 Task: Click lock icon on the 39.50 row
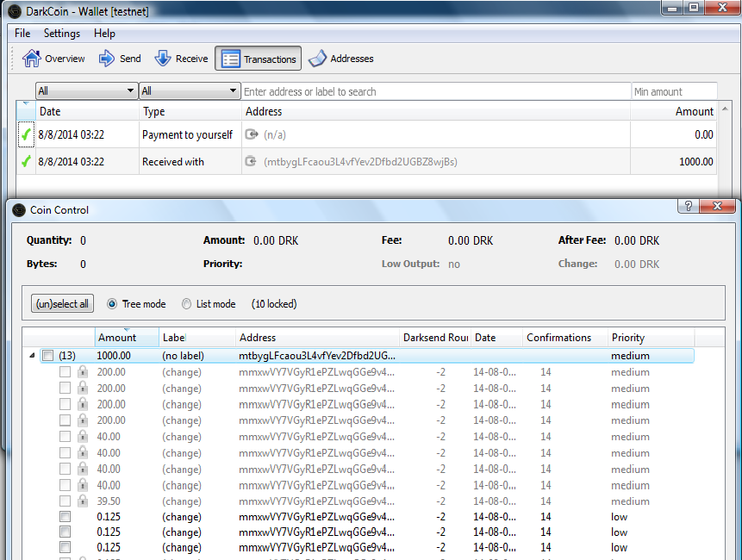click(x=83, y=501)
